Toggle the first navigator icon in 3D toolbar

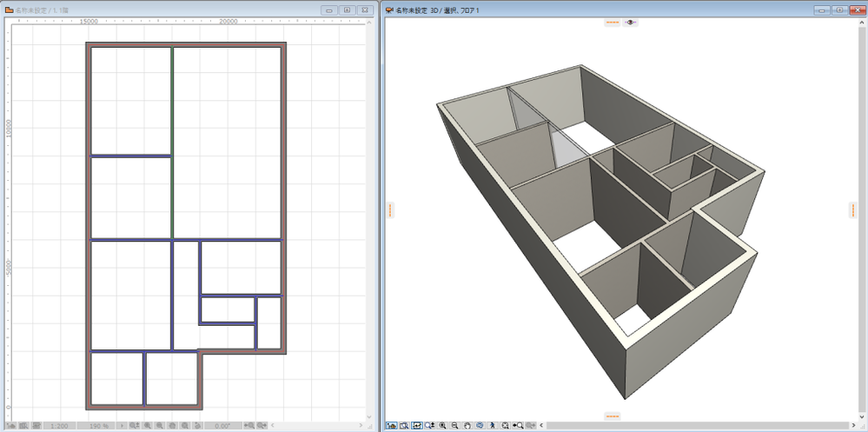[392, 426]
